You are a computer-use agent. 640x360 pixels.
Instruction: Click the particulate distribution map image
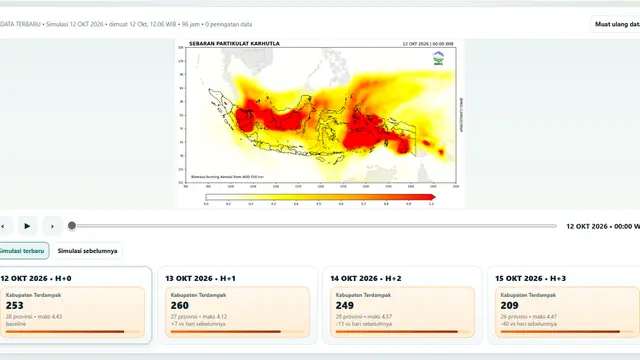click(x=320, y=123)
